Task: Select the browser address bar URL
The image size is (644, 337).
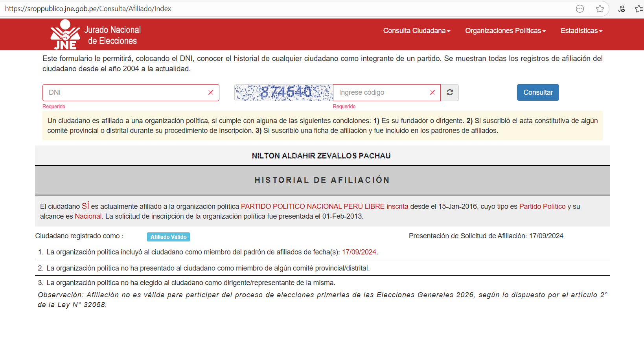Action: (88, 9)
